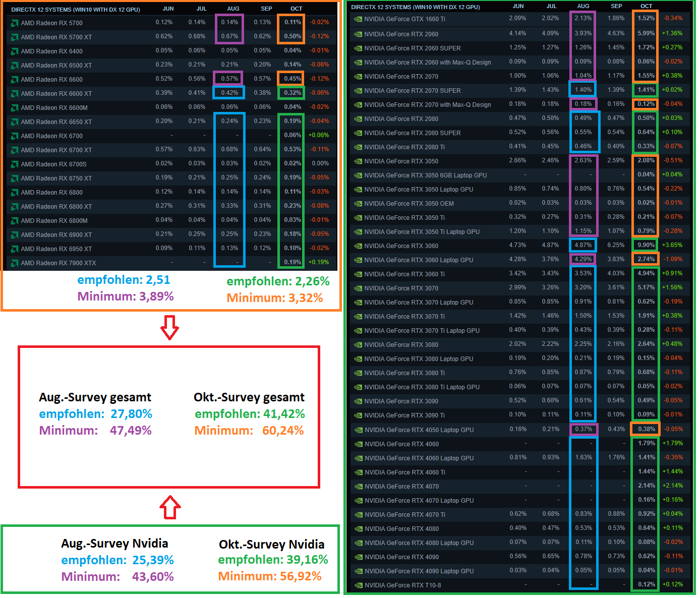Select NVIDIA GeForce RTX 4090 Laptop GPU name
This screenshot has height=598, width=700.
pyautogui.click(x=419, y=571)
